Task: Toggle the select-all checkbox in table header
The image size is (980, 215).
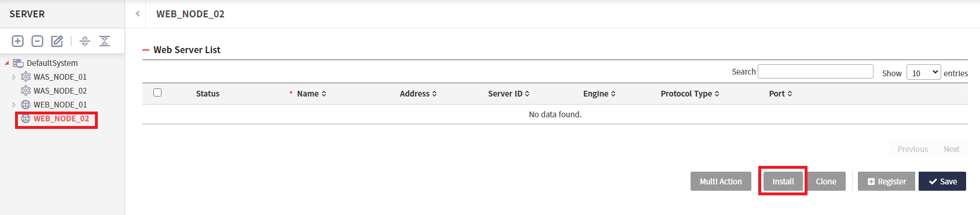Action: pos(157,92)
